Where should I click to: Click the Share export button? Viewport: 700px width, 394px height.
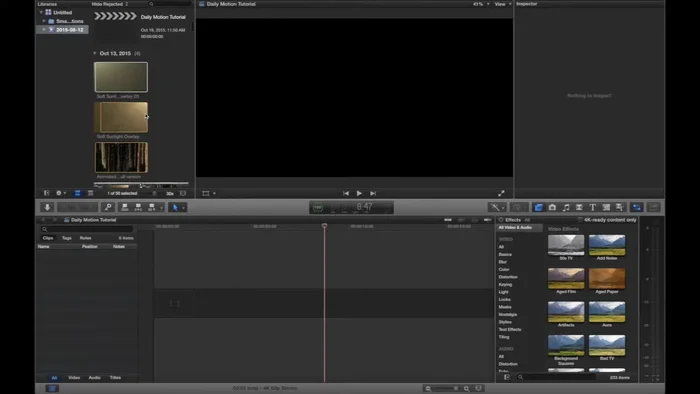[x=654, y=207]
